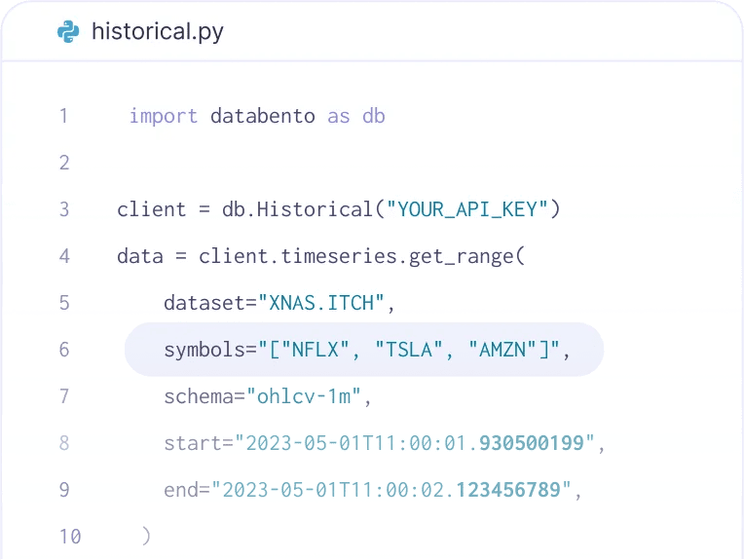Screen dimensions: 744x560
Task: Click 'schema=' parameter name
Action: point(205,396)
